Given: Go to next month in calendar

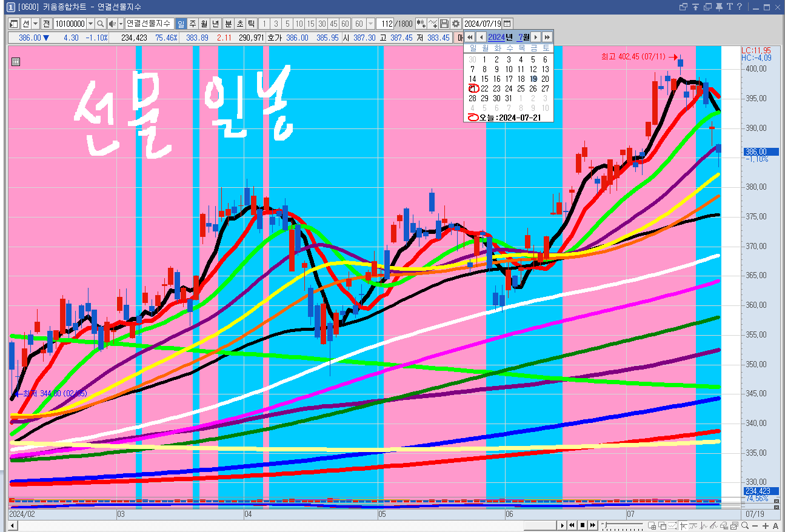Looking at the screenshot, I should pyautogui.click(x=536, y=38).
